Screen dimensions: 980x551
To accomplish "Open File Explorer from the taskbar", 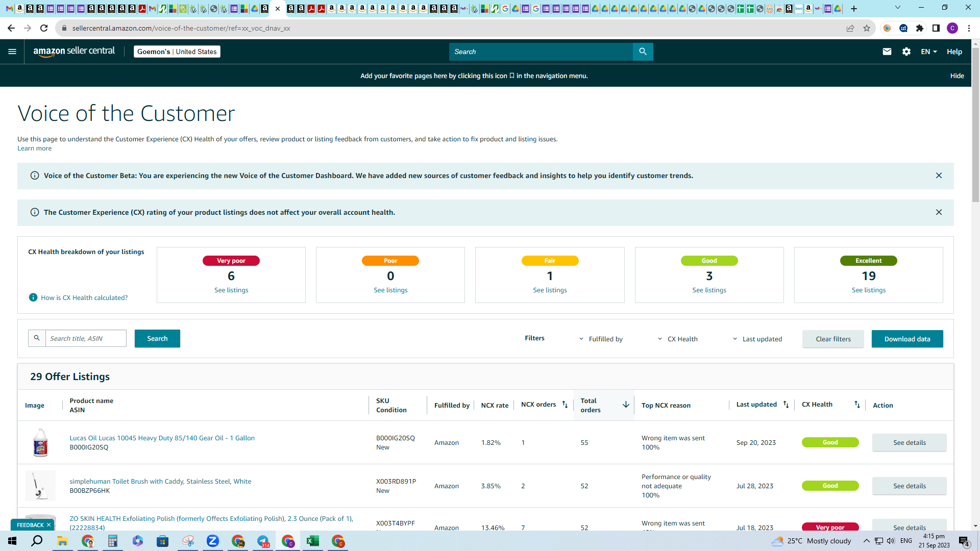I will coord(63,541).
